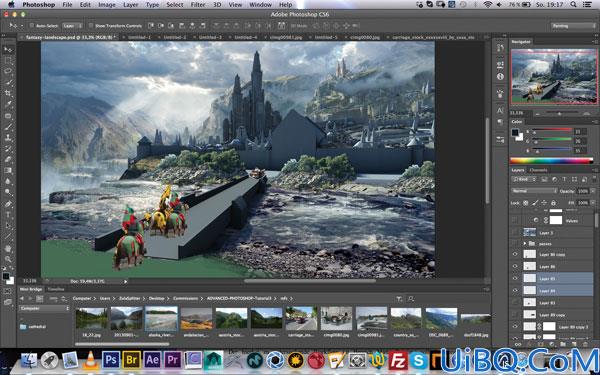This screenshot has height=375, width=600.
Task: Open the Normal blend mode dropdown
Action: coord(534,191)
